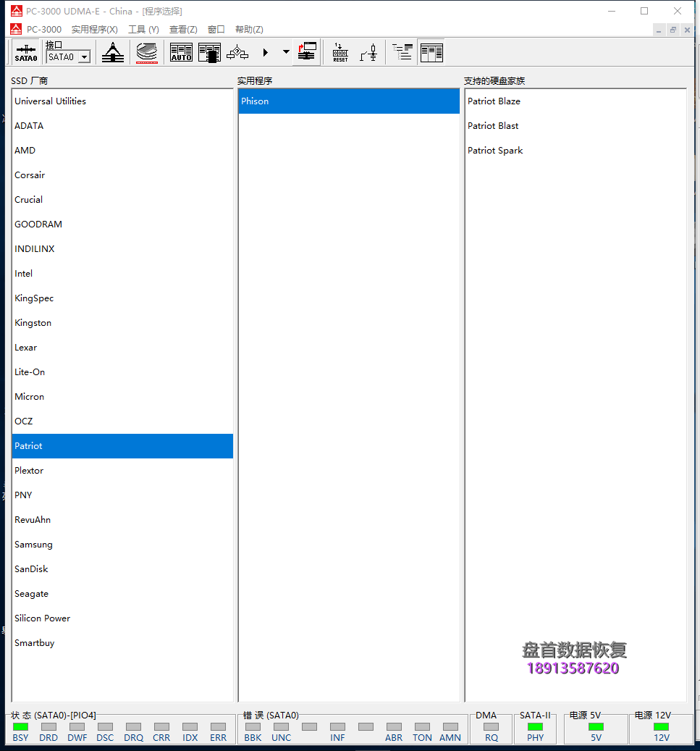
Task: Select SanDisk vendor
Action: click(122, 569)
